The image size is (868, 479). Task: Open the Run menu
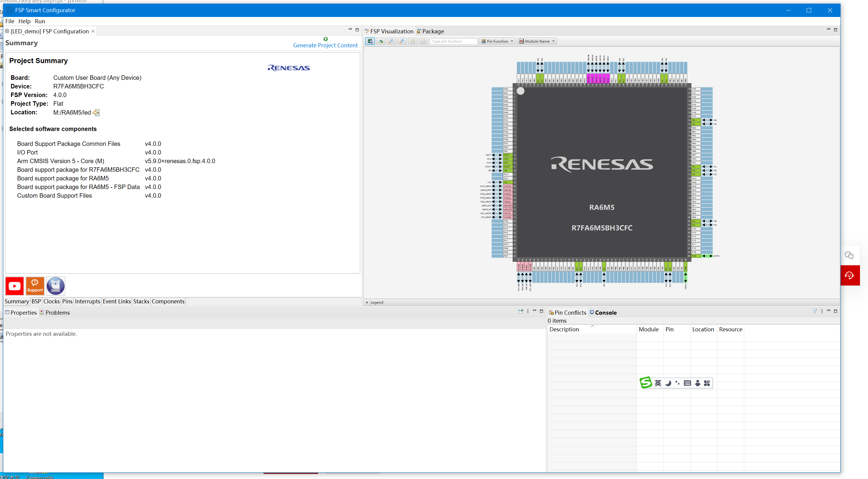point(40,21)
